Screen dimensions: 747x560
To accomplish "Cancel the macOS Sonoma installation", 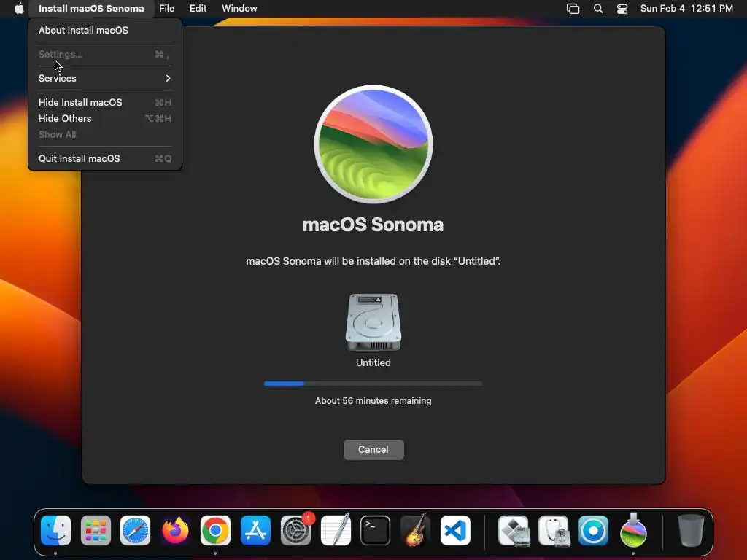I will [373, 449].
